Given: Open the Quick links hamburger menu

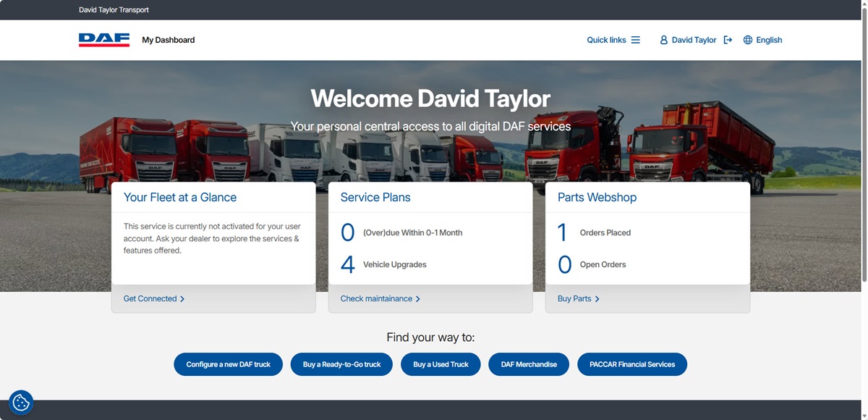Looking at the screenshot, I should (637, 40).
